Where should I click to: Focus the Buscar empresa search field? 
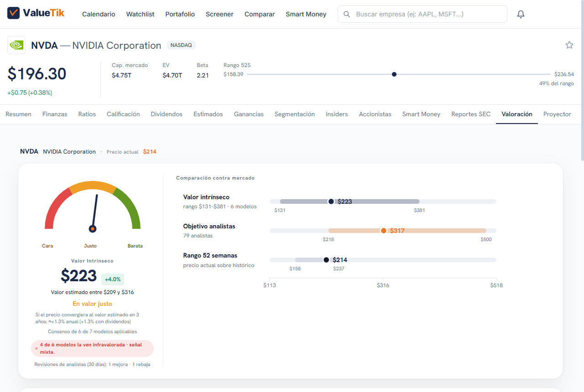[x=422, y=14]
